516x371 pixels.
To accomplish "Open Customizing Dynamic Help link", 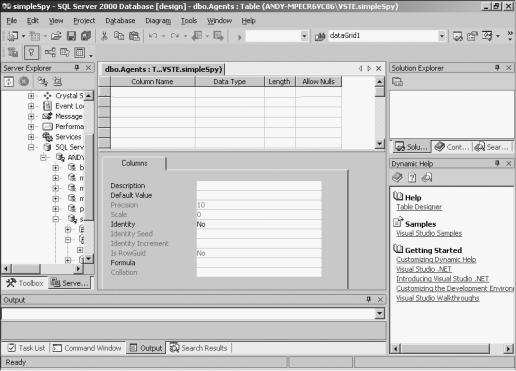I will (x=436, y=260).
